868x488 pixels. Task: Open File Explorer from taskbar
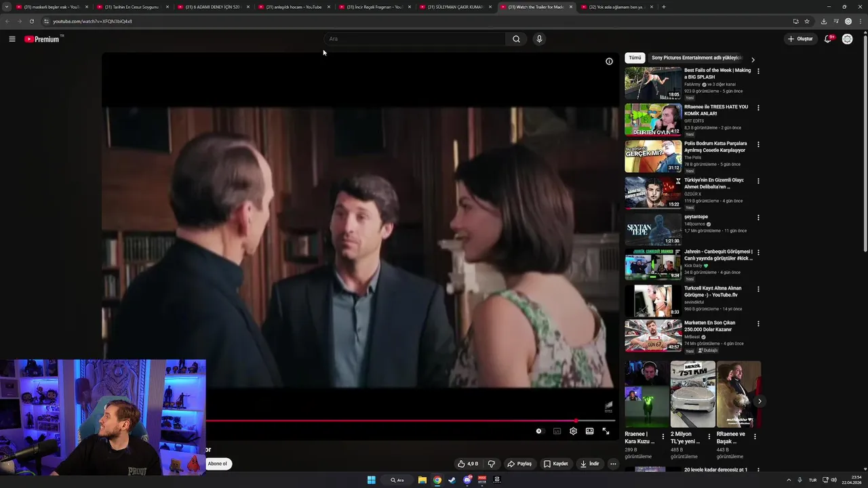coord(422,480)
